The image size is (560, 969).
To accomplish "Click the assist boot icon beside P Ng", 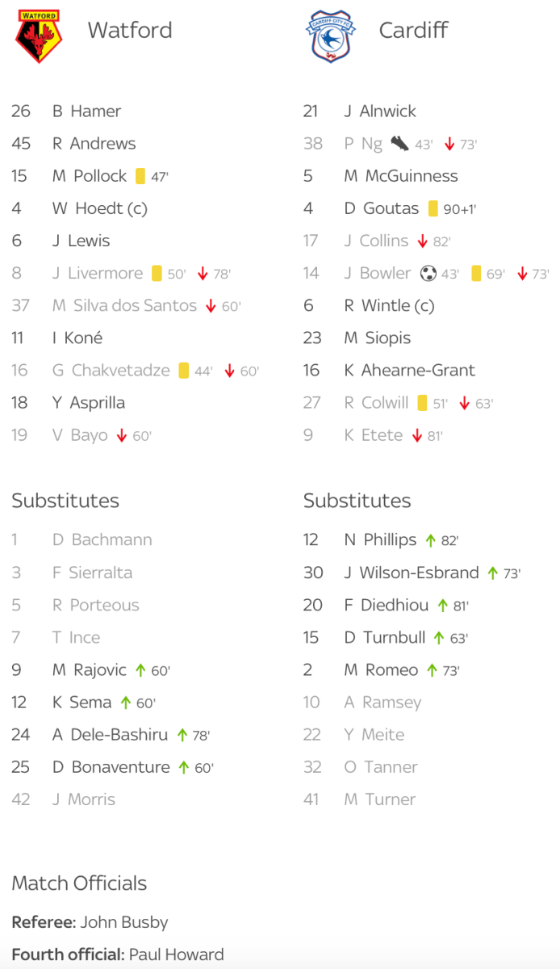I will (x=399, y=144).
